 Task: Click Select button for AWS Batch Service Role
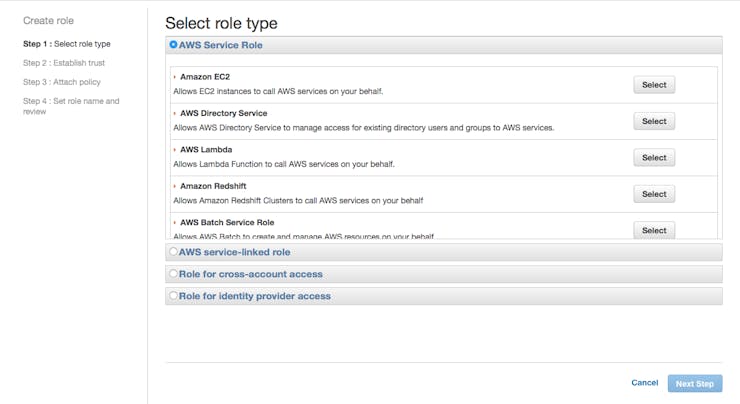click(654, 230)
